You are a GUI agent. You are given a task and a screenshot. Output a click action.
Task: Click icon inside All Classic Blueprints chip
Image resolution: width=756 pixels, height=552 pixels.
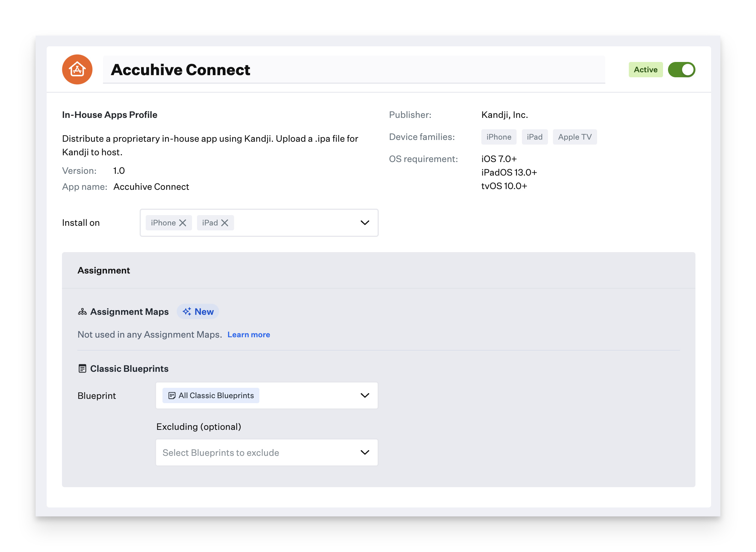click(x=172, y=396)
